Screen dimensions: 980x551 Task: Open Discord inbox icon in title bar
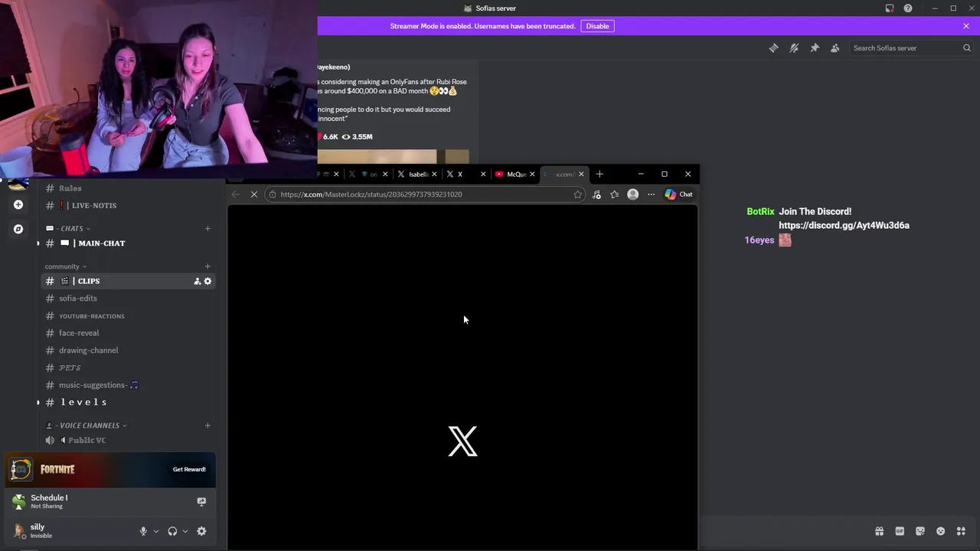890,8
